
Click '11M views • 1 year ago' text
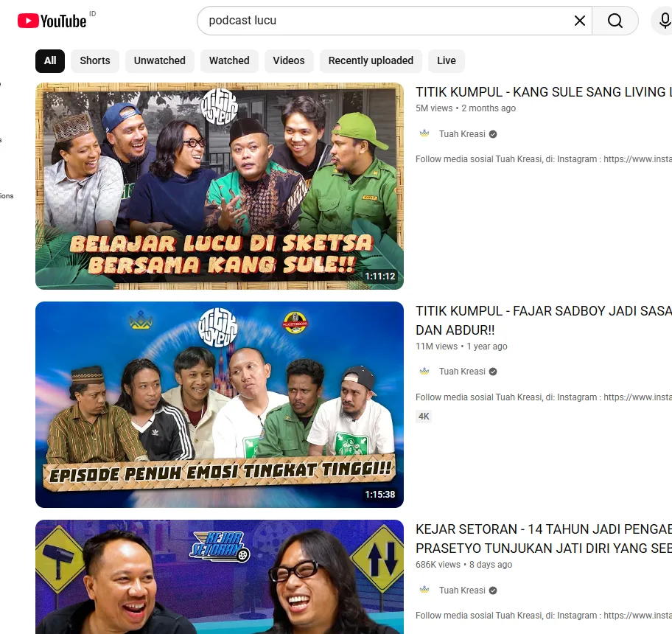461,346
